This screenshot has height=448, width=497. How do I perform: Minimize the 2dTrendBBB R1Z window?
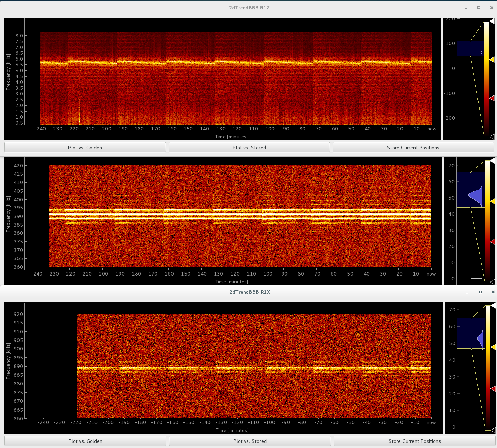tap(466, 8)
